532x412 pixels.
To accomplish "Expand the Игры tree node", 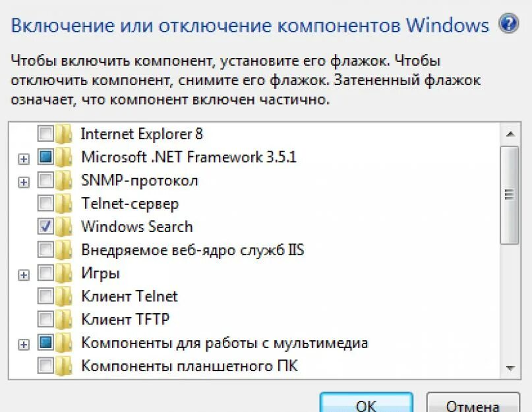I will coord(24,275).
